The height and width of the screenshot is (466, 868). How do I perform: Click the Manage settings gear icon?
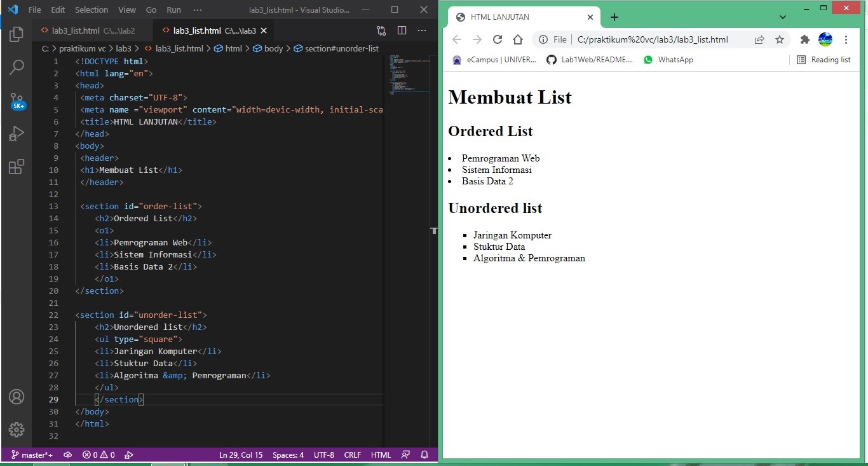pyautogui.click(x=17, y=430)
